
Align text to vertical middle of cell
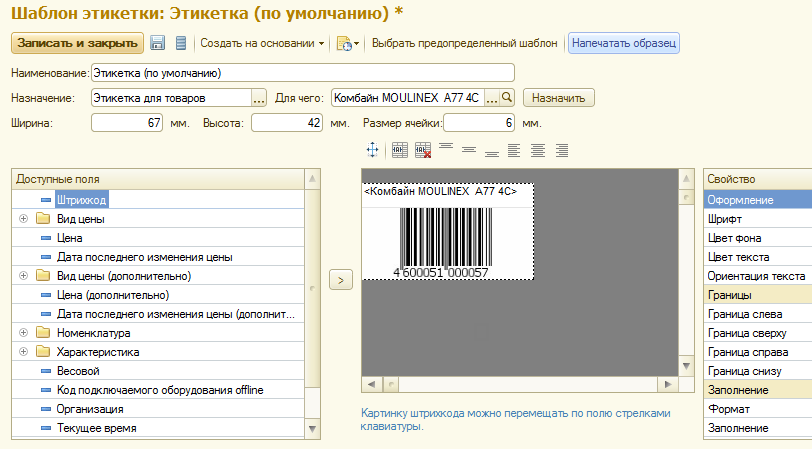pyautogui.click(x=469, y=150)
